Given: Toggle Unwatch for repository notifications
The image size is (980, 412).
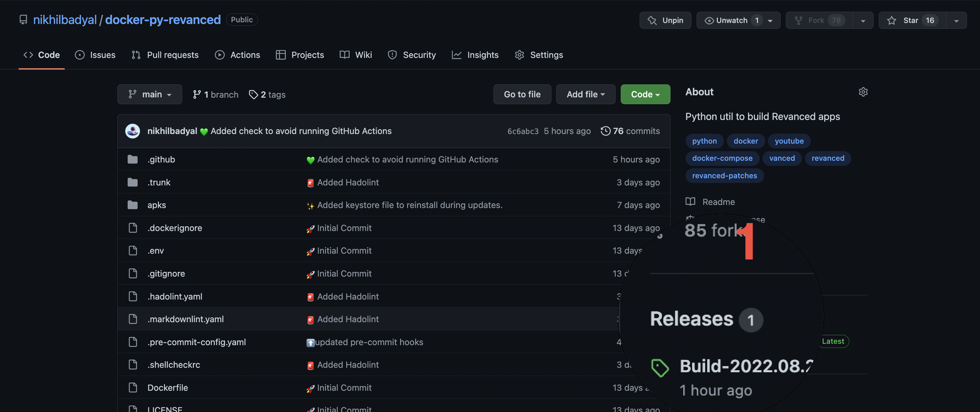Looking at the screenshot, I should pyautogui.click(x=731, y=20).
